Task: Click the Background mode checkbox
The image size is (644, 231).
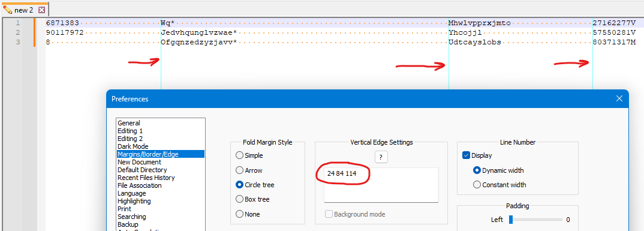Action: coord(329,214)
